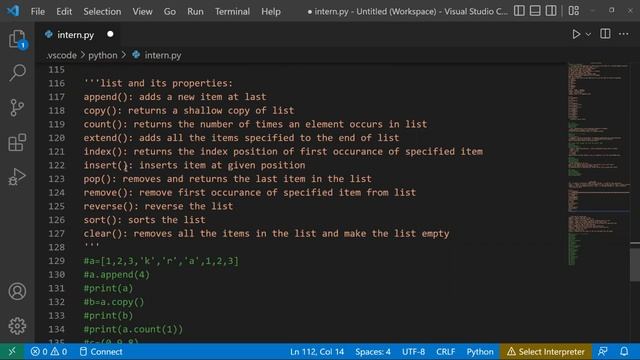Viewport: 640px width, 360px height.
Task: Click the Select Interpreter warning
Action: 546,351
